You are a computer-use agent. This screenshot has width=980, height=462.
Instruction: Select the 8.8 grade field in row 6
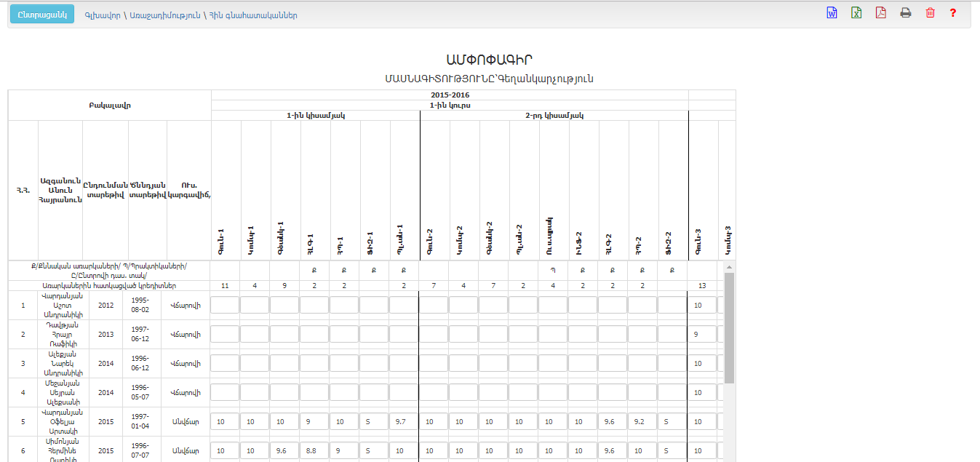tap(314, 450)
